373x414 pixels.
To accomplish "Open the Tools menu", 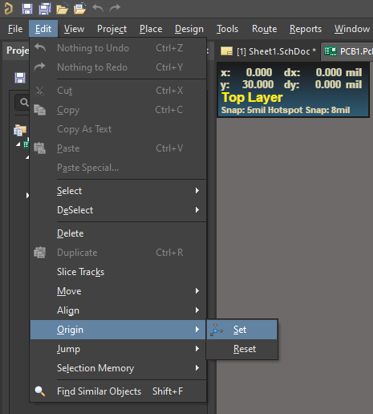I will pyautogui.click(x=227, y=29).
